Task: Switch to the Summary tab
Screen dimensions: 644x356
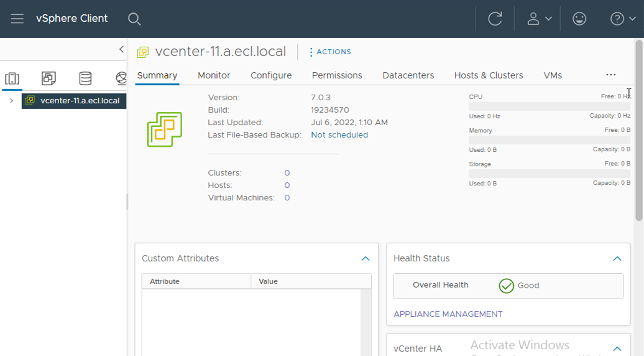Action: (x=157, y=76)
